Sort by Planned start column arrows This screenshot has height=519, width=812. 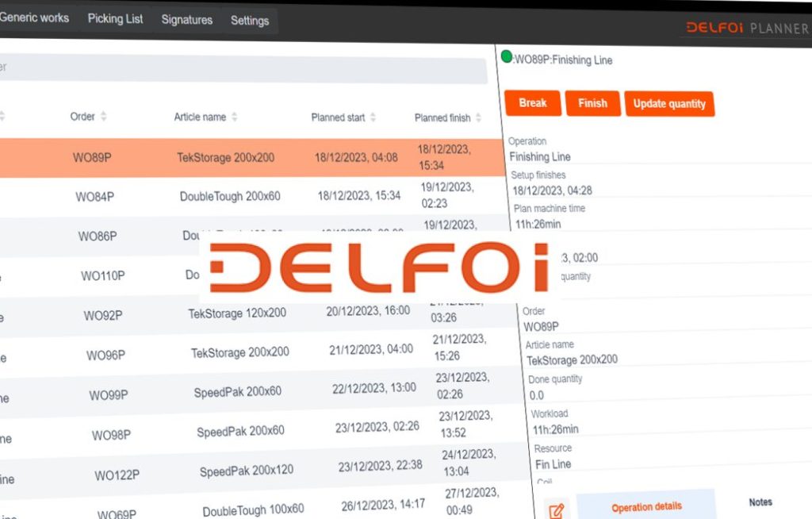point(373,117)
